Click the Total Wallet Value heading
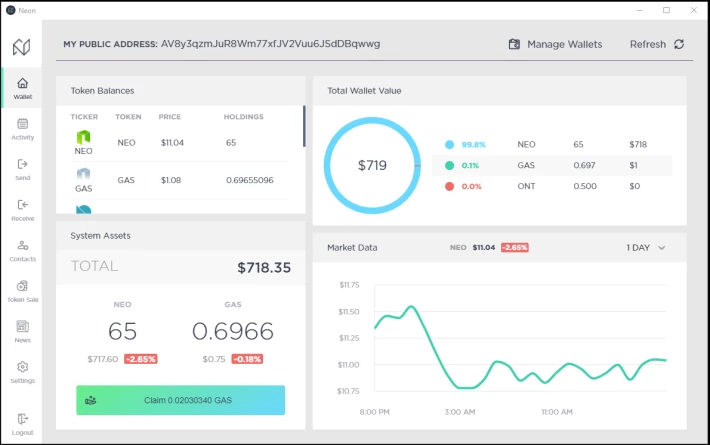 [364, 91]
